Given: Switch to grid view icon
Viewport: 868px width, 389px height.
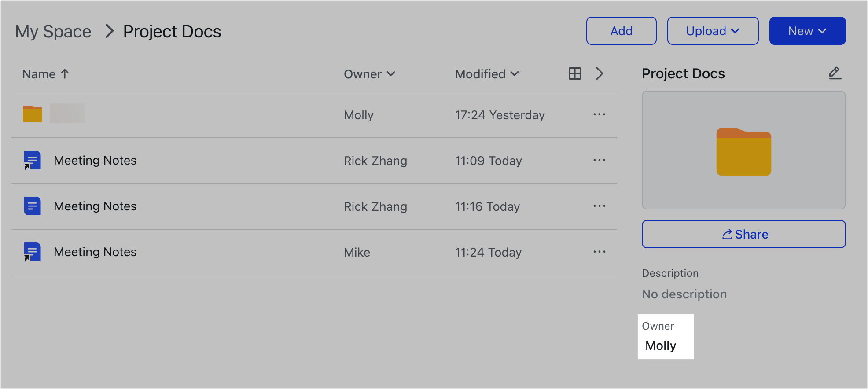Looking at the screenshot, I should click(x=574, y=73).
